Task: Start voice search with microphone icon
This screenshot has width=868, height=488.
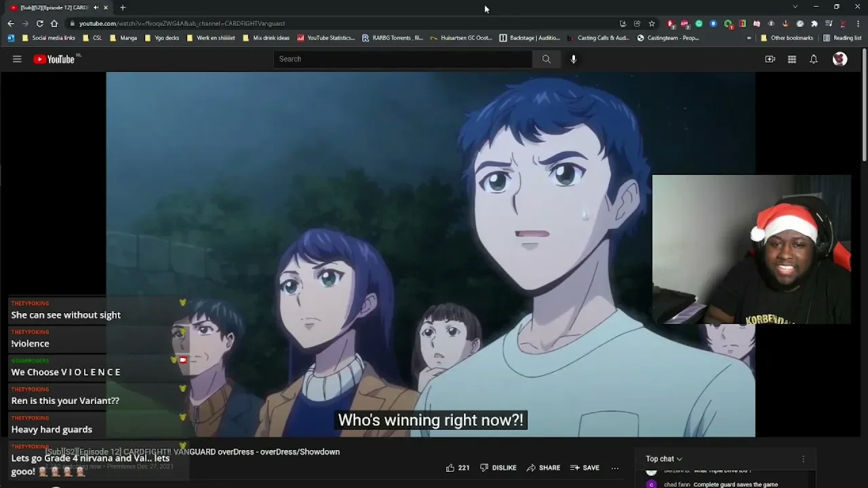Action: [574, 59]
